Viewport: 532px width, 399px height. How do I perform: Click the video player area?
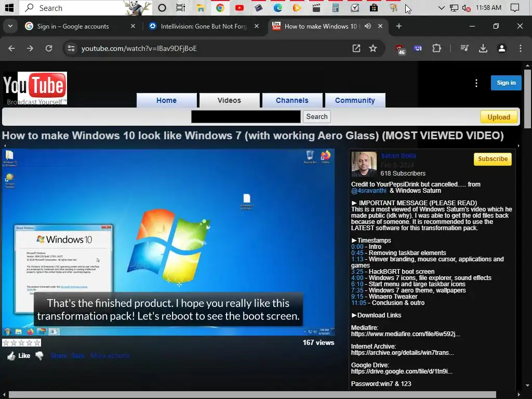click(x=168, y=242)
